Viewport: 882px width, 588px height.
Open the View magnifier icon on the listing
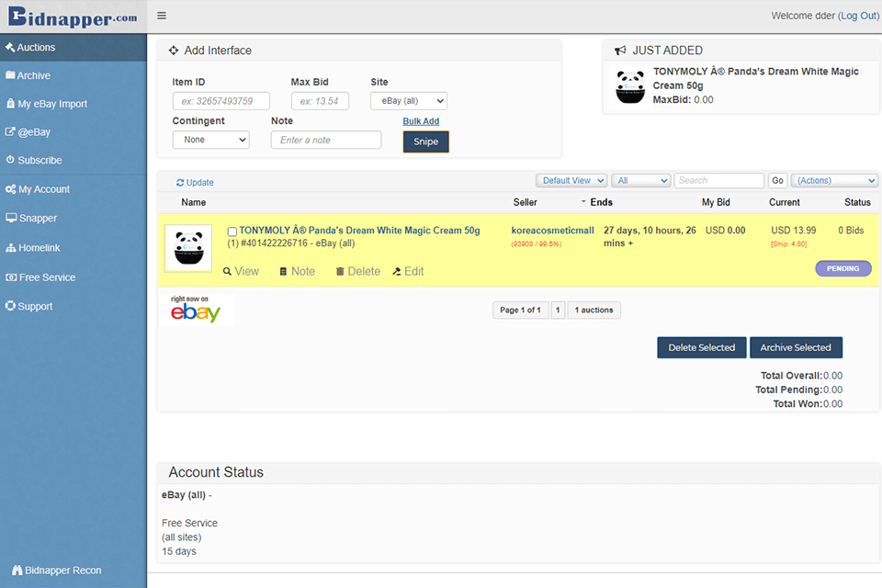click(x=227, y=271)
